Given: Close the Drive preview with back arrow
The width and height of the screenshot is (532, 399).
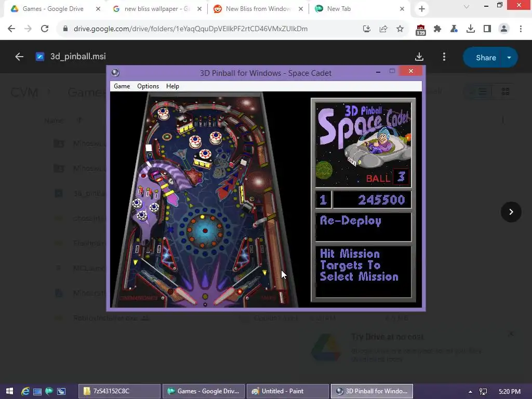Looking at the screenshot, I should click(19, 57).
